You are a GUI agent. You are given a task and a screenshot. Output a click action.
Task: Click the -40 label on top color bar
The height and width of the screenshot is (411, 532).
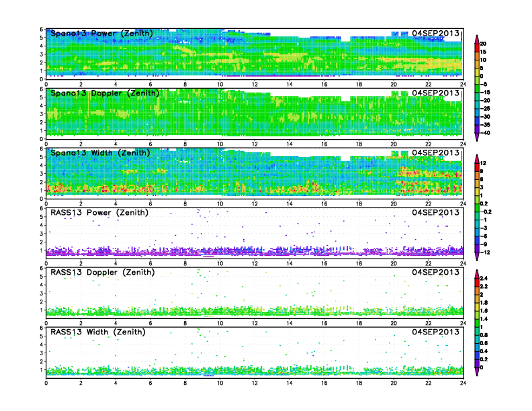485,133
